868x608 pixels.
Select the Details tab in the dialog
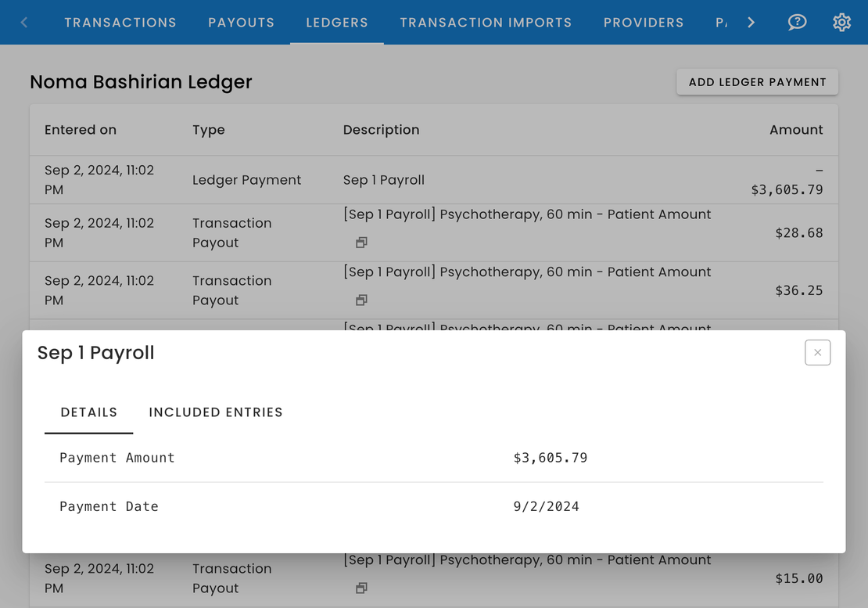coord(89,412)
